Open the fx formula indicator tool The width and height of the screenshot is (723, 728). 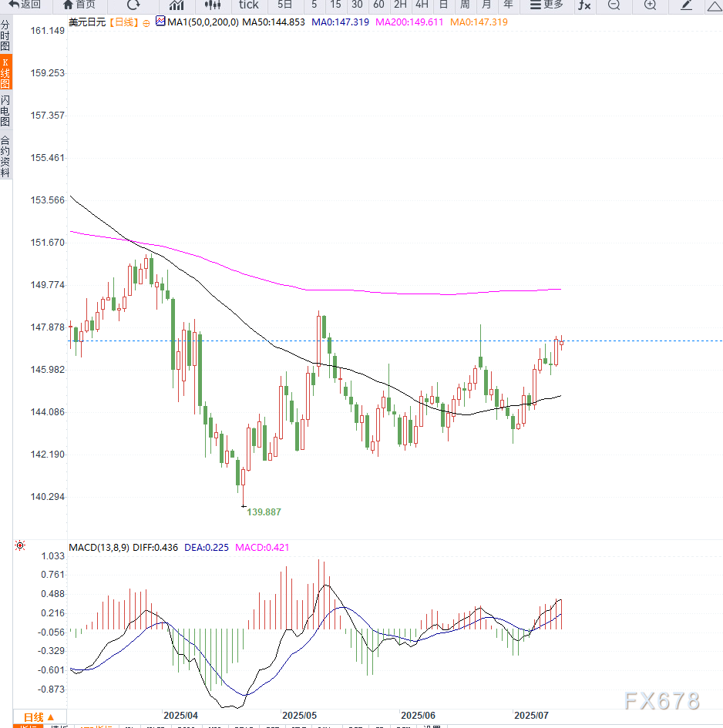[x=584, y=5]
